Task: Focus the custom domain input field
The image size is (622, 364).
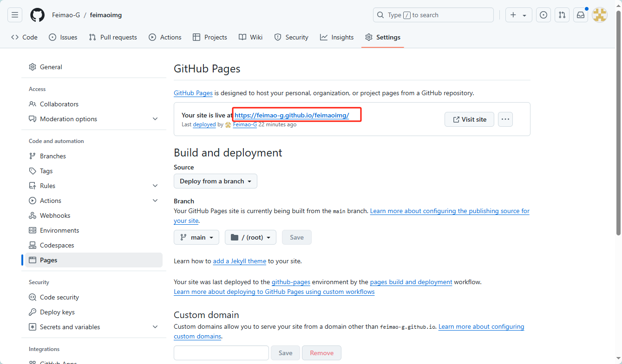Action: (x=221, y=353)
